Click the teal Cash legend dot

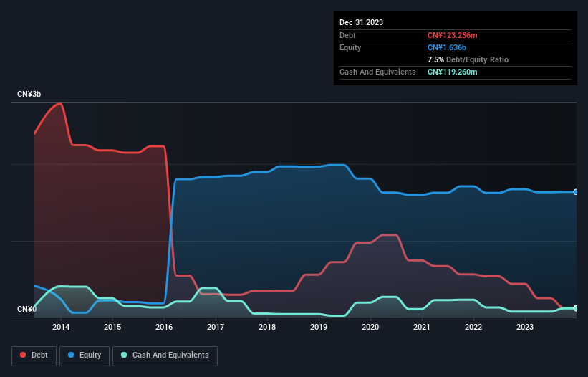click(124, 355)
